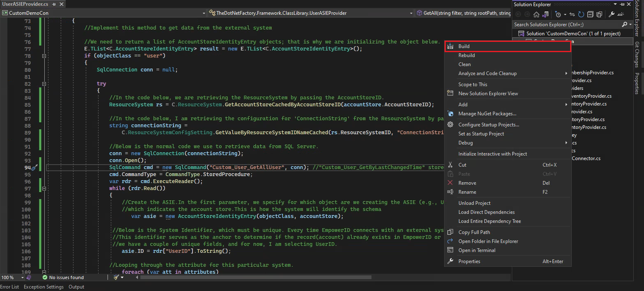This screenshot has width=644, height=291.
Task: Open the Pending Changes Filter clock icon
Action: coord(558,14)
